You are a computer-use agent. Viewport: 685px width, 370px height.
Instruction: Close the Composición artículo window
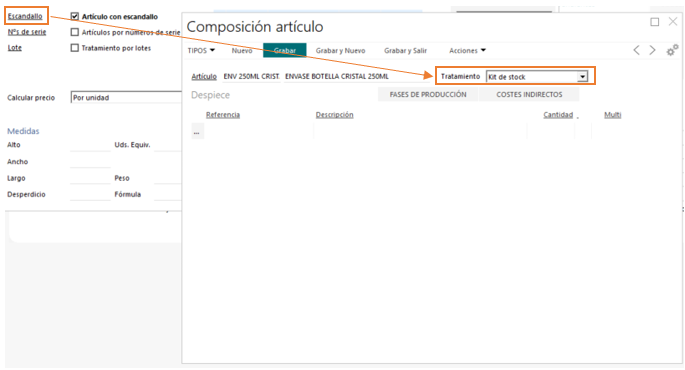[673, 21]
